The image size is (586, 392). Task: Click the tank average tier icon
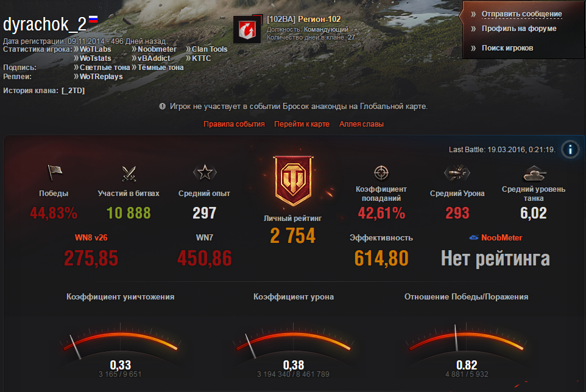534,173
